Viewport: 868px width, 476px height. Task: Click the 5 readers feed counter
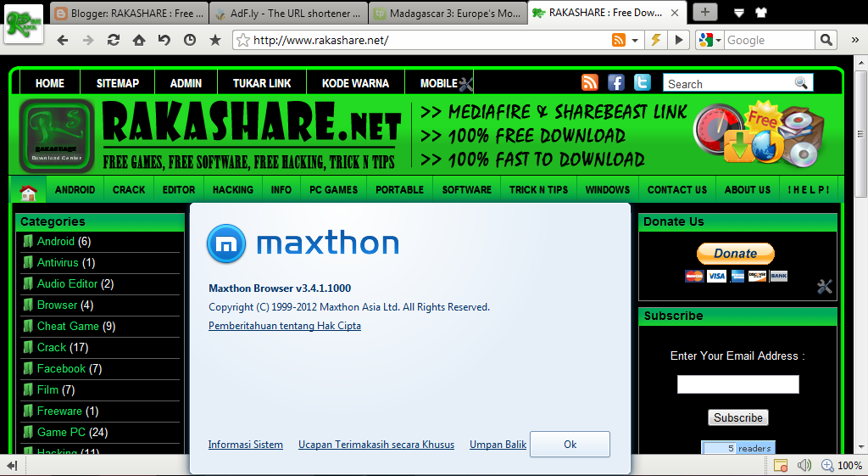point(738,448)
